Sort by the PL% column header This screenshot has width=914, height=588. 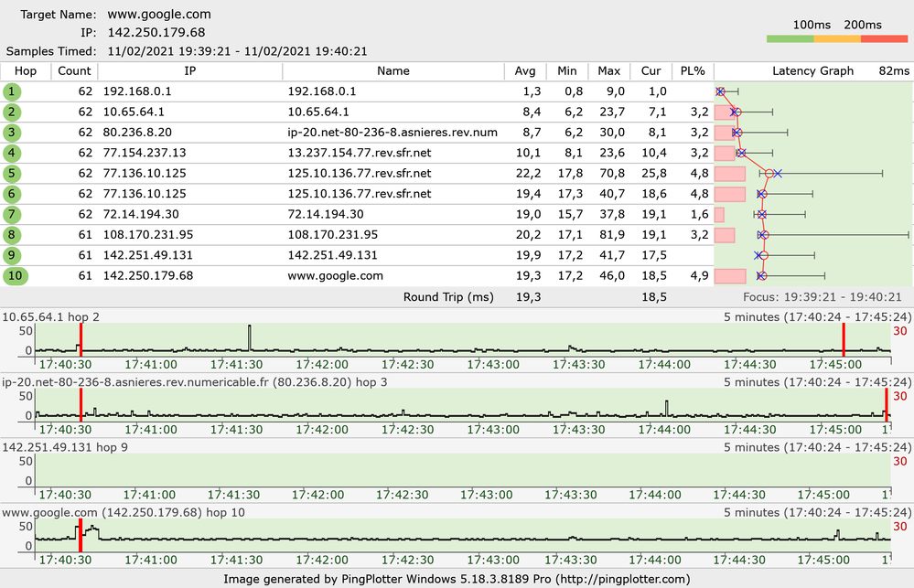pyautogui.click(x=693, y=71)
